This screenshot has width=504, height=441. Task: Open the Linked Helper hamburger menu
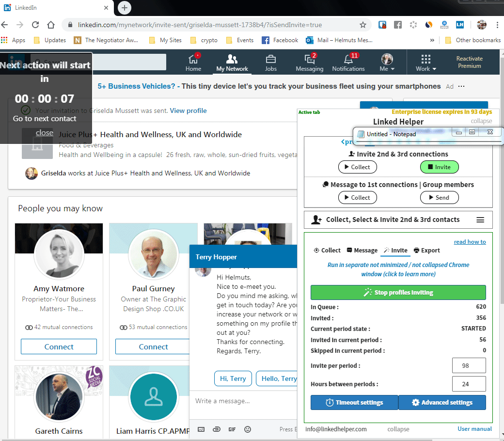pos(480,220)
